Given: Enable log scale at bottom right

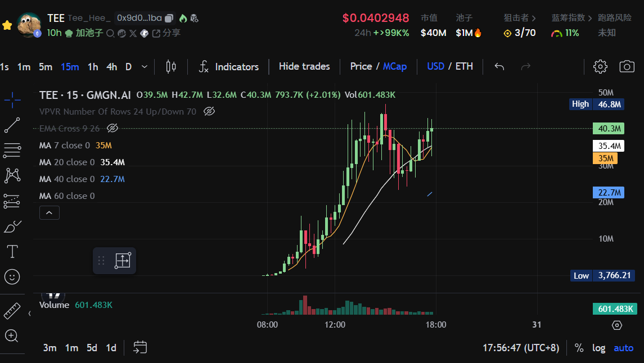Looking at the screenshot, I should click(598, 347).
